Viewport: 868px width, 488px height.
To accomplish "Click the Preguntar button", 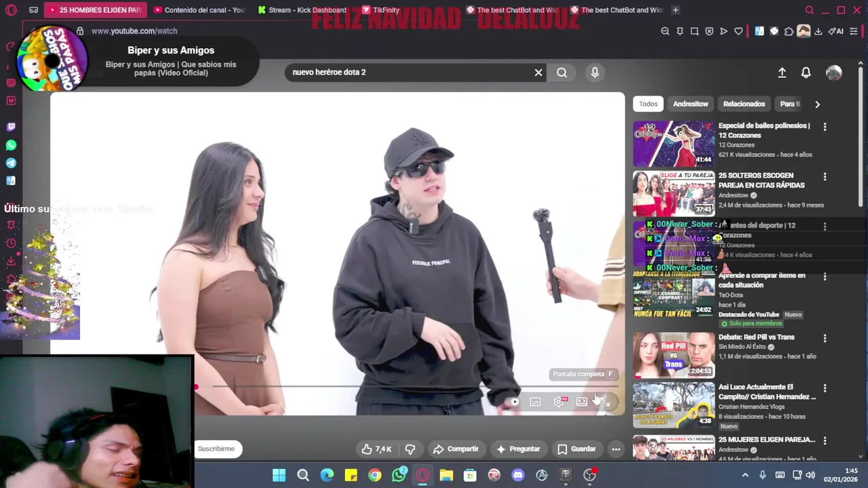I will click(x=519, y=449).
